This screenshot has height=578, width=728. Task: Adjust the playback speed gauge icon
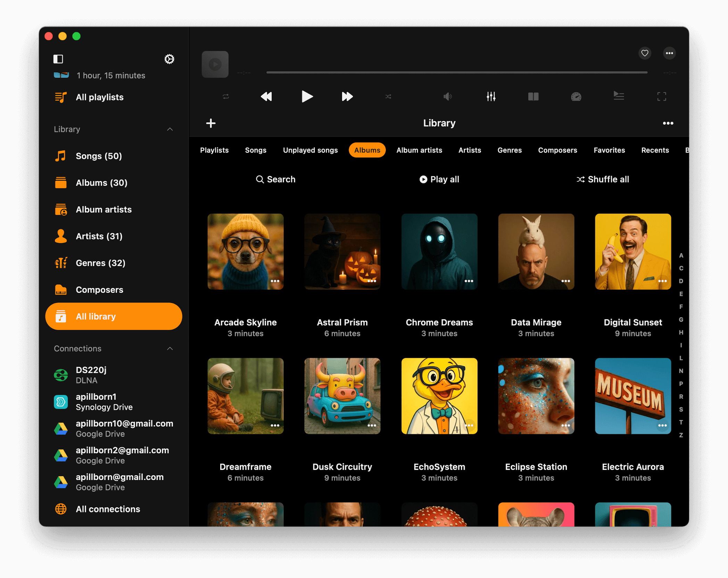tap(576, 97)
